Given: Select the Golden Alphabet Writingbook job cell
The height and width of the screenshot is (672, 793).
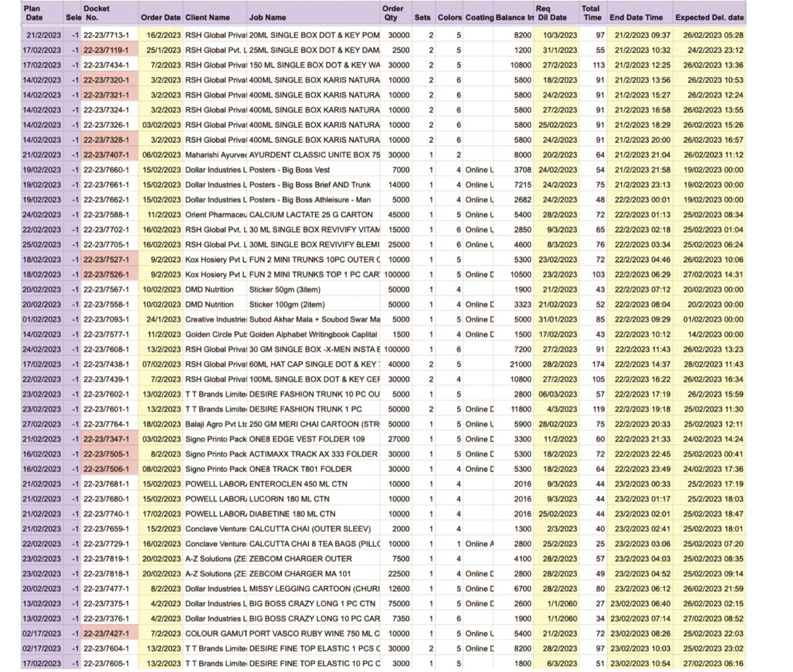Looking at the screenshot, I should [x=313, y=334].
